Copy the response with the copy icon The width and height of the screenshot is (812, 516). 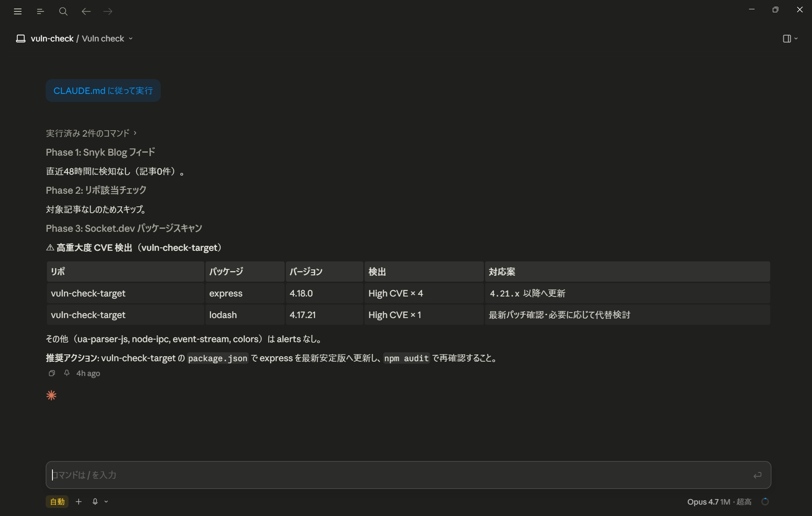click(x=52, y=373)
